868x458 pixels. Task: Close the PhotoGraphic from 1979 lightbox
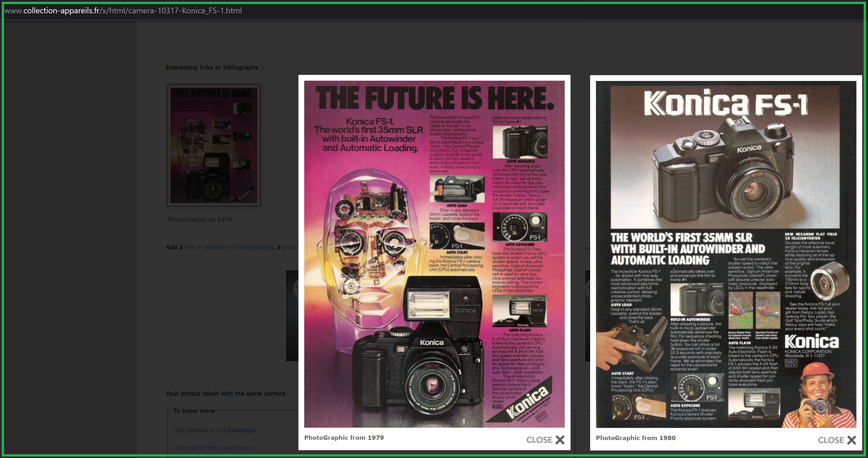tap(545, 439)
